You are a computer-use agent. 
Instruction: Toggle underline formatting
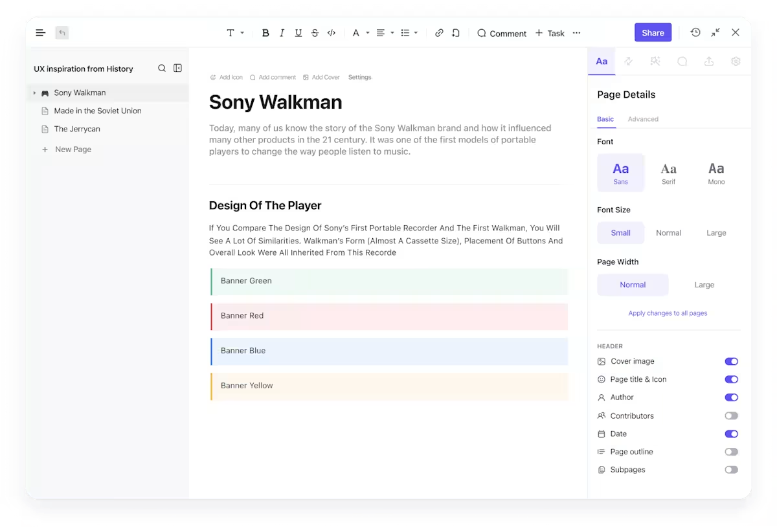(298, 33)
